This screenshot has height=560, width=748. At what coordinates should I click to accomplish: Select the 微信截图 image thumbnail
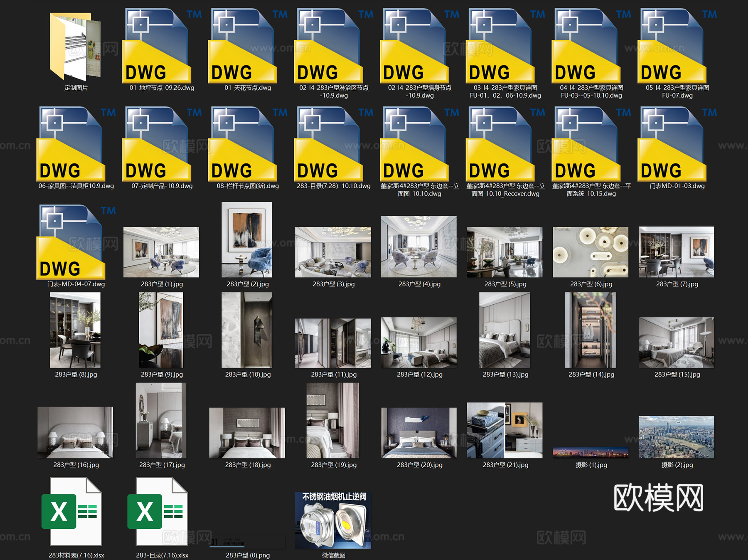333,520
